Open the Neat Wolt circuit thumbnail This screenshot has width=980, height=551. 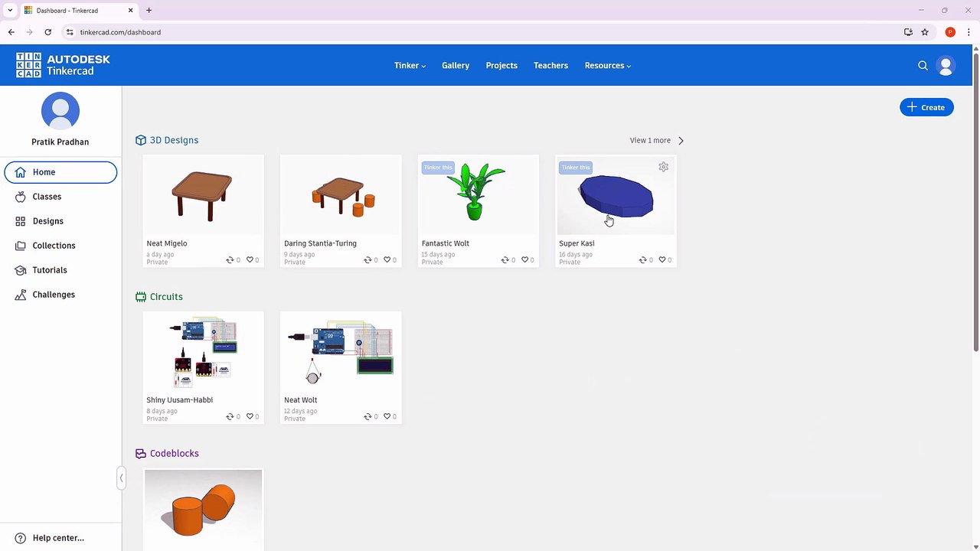pos(341,352)
